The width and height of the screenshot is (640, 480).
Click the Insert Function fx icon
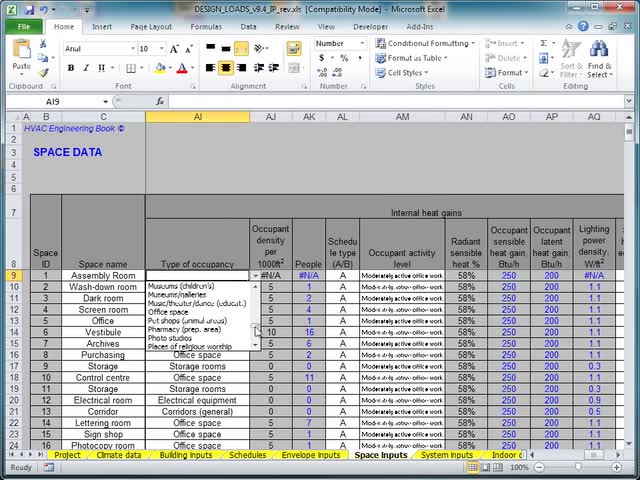click(x=161, y=102)
